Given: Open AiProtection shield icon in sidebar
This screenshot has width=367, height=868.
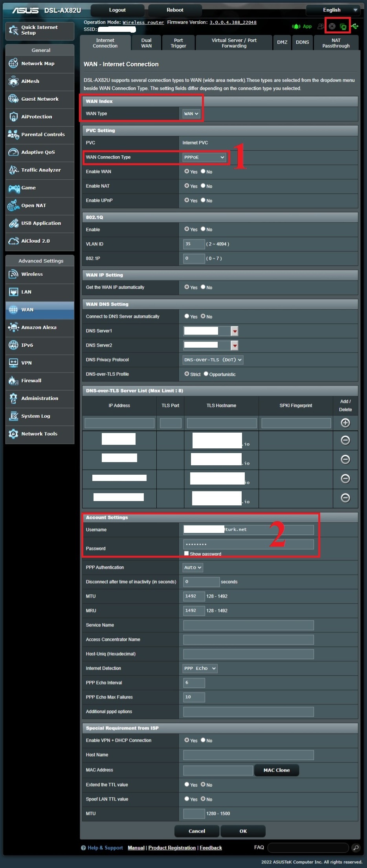Looking at the screenshot, I should [x=13, y=117].
